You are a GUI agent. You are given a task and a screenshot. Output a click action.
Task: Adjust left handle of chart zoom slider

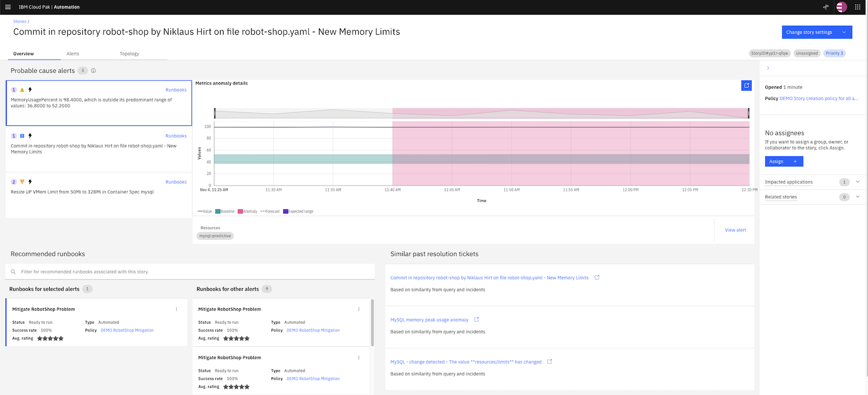pos(215,113)
